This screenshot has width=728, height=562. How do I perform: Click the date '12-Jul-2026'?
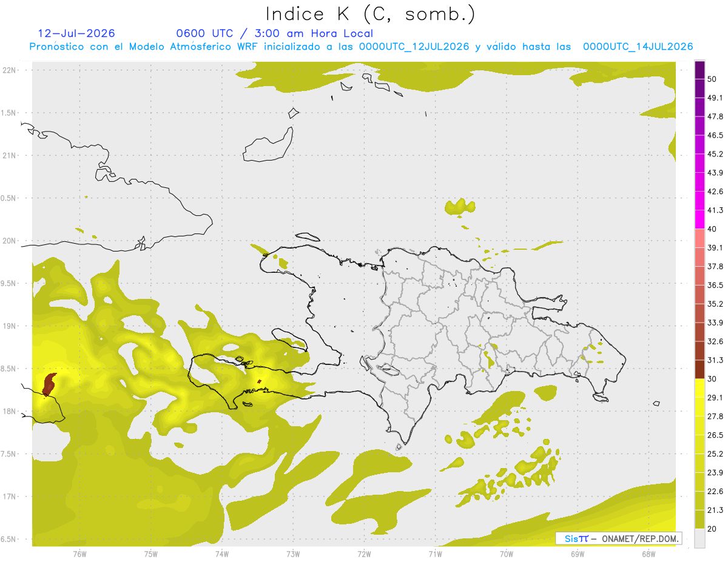coord(76,33)
